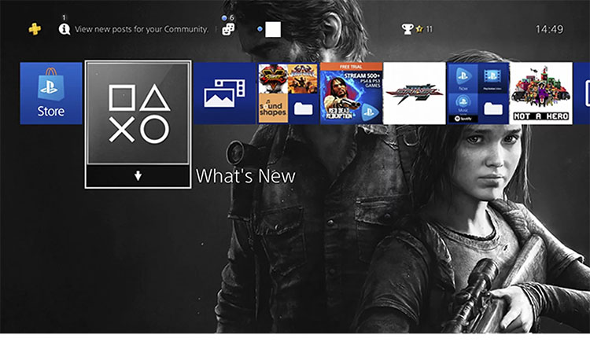This screenshot has width=590, height=364.
Task: Launch the Strider game tile
Action: (x=415, y=94)
